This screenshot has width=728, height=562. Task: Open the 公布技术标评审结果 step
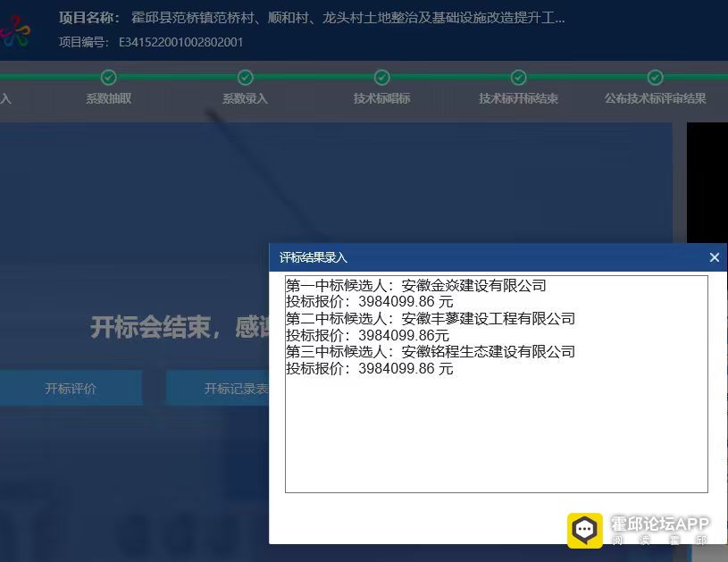[655, 98]
